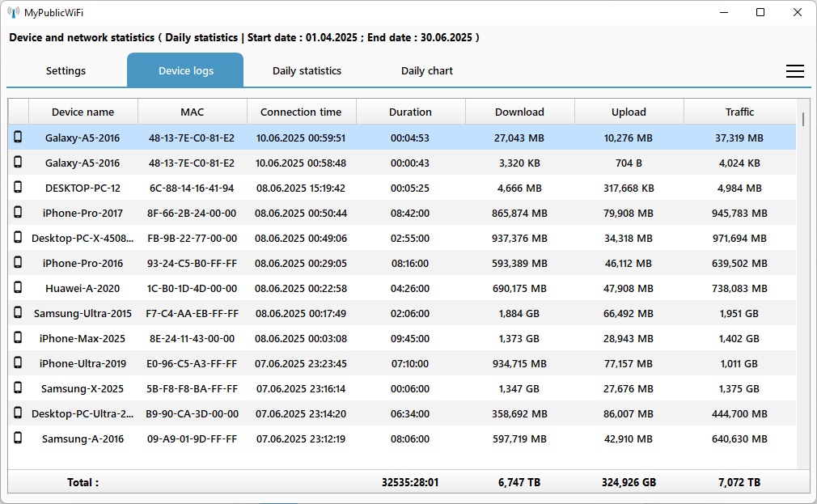The image size is (817, 504).
Task: Maximize the MyPublicWiFi window
Action: [x=760, y=13]
